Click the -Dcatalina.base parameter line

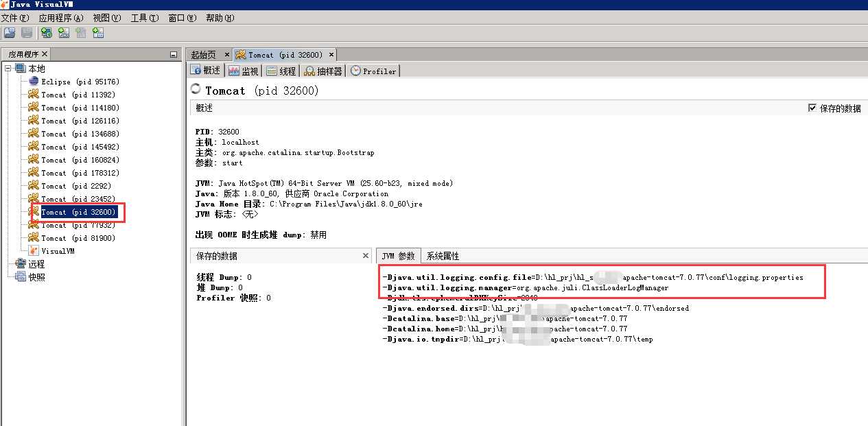click(x=504, y=318)
